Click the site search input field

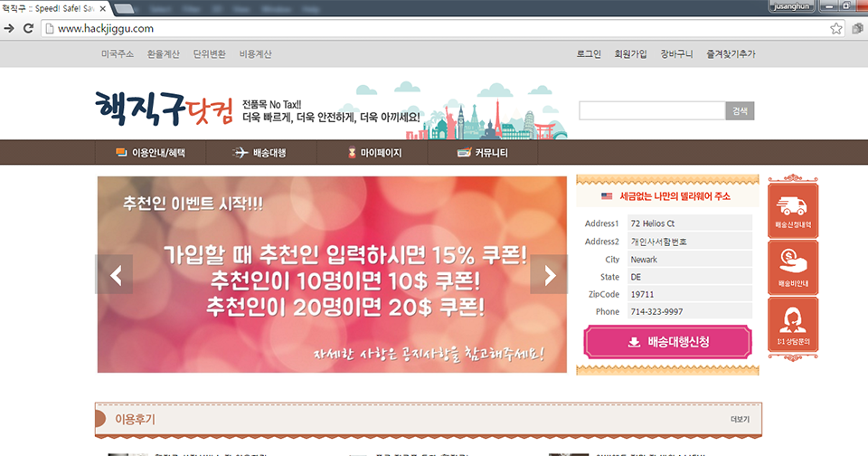(651, 110)
